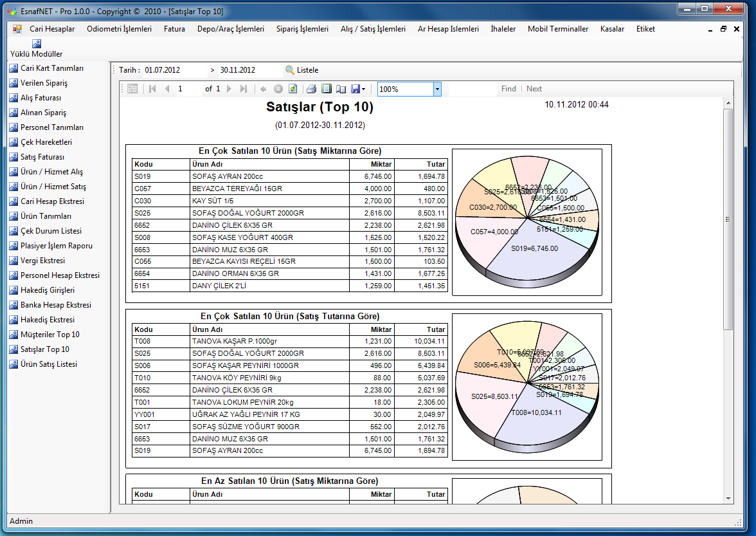Open the Hakediş Ekstresi module
Image resolution: width=756 pixels, height=536 pixels.
[x=42, y=320]
